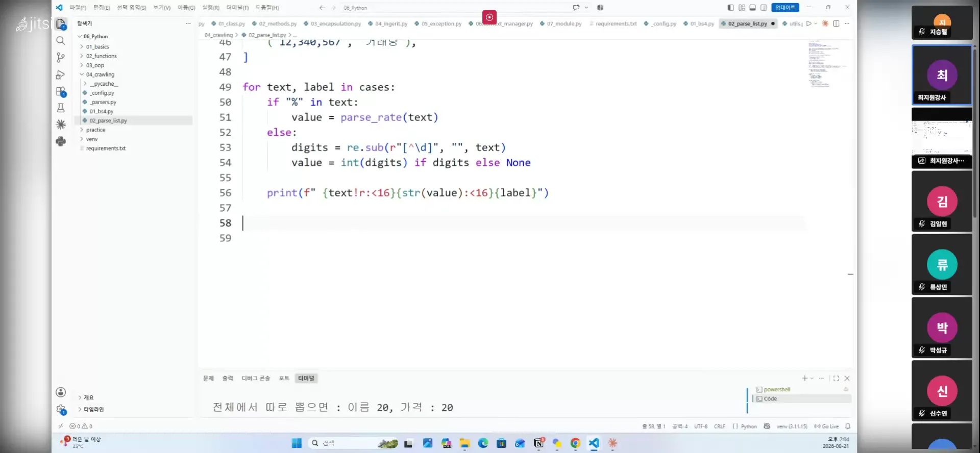The height and width of the screenshot is (453, 980).
Task: Collapse the 04_crawling folder
Action: coord(100,74)
